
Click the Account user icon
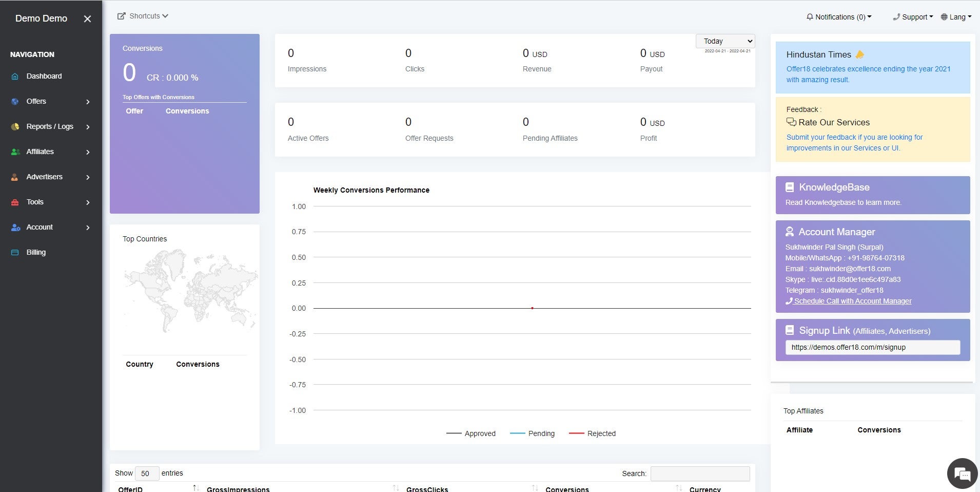(x=15, y=228)
